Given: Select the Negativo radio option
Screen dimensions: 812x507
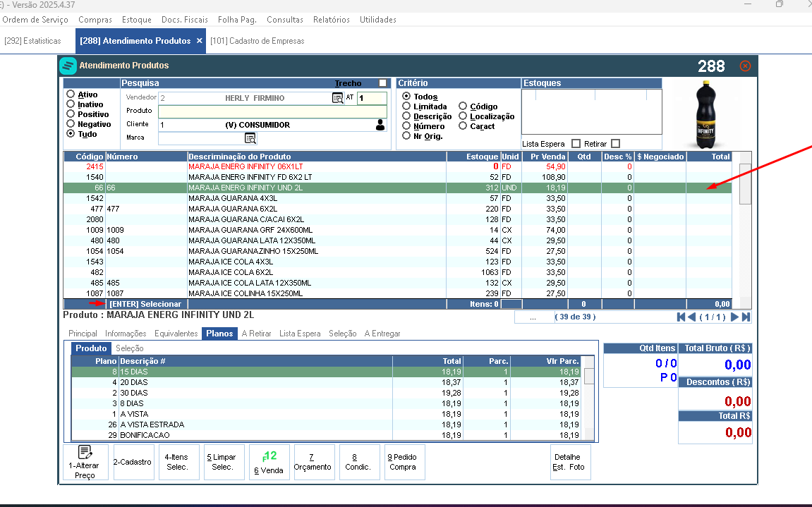Looking at the screenshot, I should click(71, 124).
